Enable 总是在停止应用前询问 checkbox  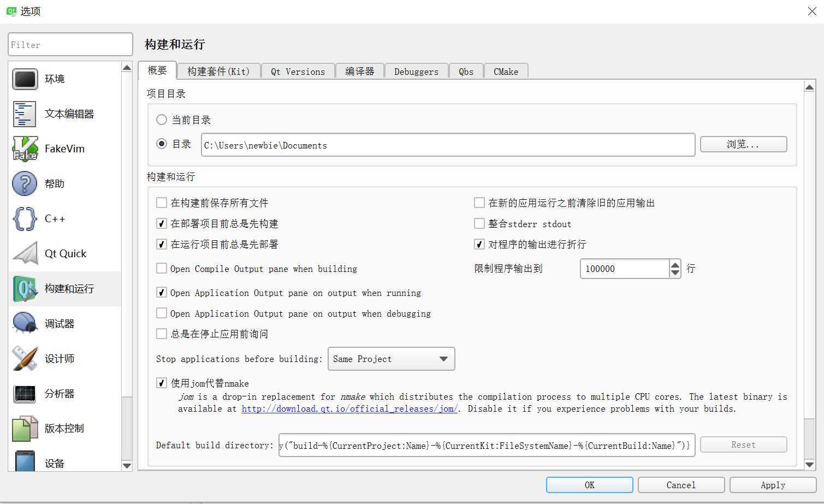click(162, 334)
